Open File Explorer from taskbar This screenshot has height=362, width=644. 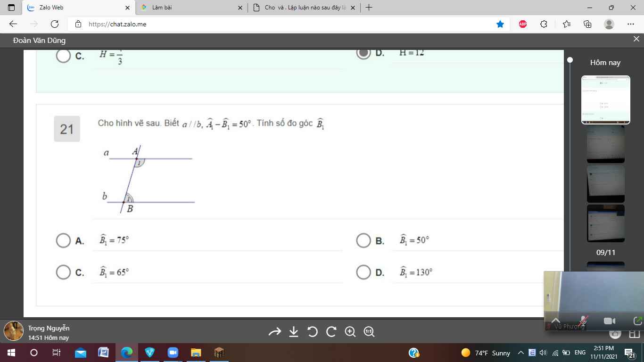pos(196,353)
